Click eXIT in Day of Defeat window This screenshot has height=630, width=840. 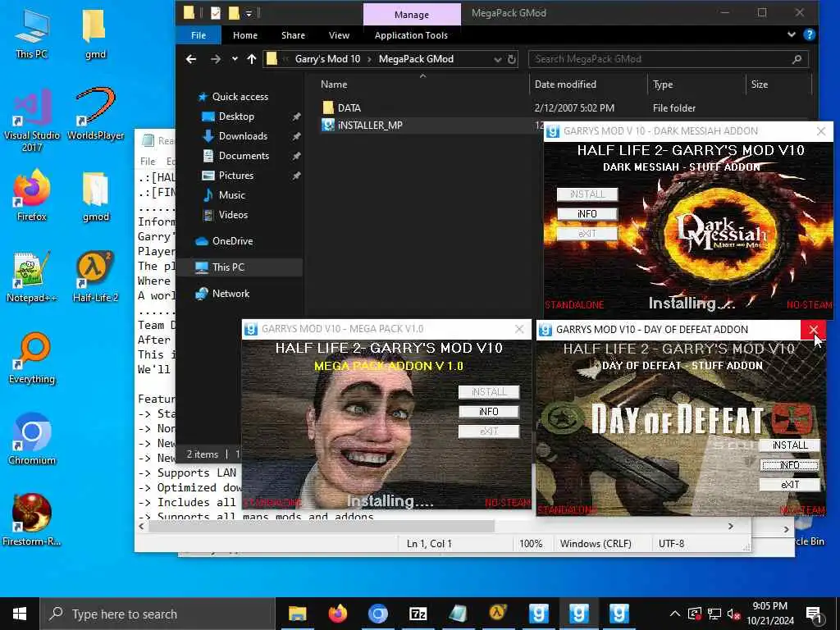pos(790,485)
